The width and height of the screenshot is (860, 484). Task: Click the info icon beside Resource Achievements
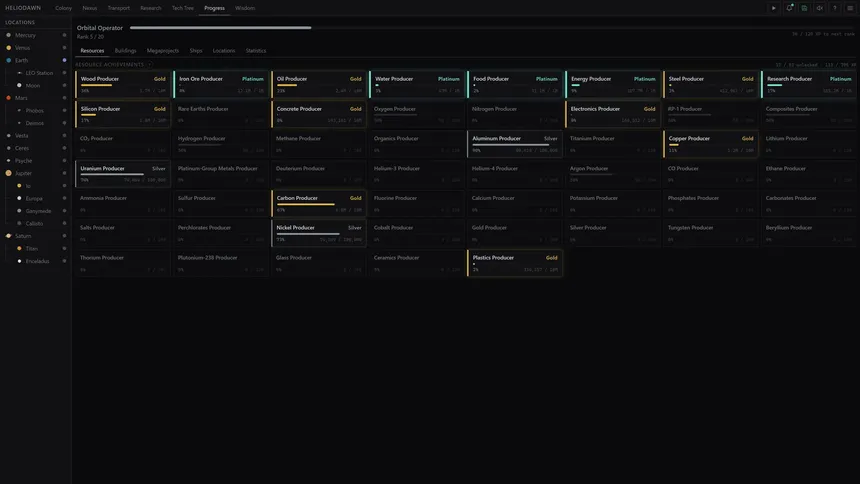point(149,65)
